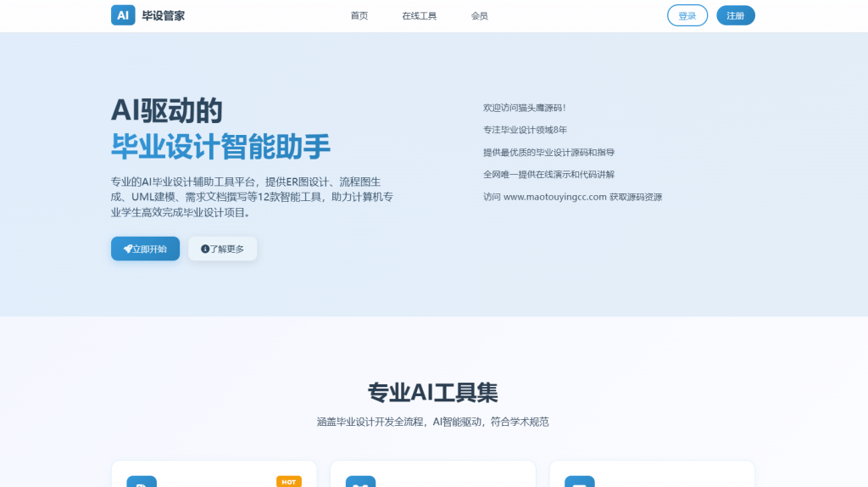This screenshot has height=487, width=868.
Task: Click the info icon on 了解更多
Action: pos(205,249)
